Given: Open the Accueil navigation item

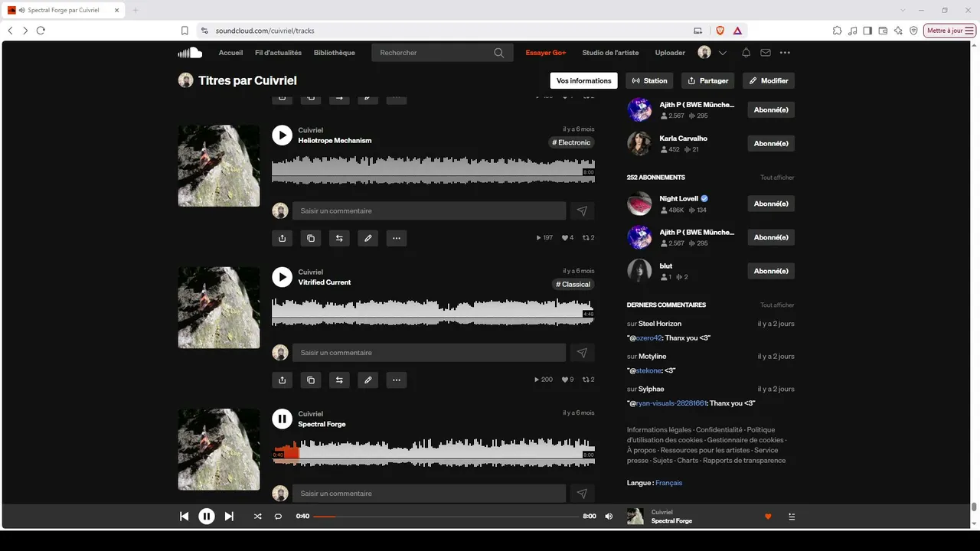Looking at the screenshot, I should pos(230,53).
